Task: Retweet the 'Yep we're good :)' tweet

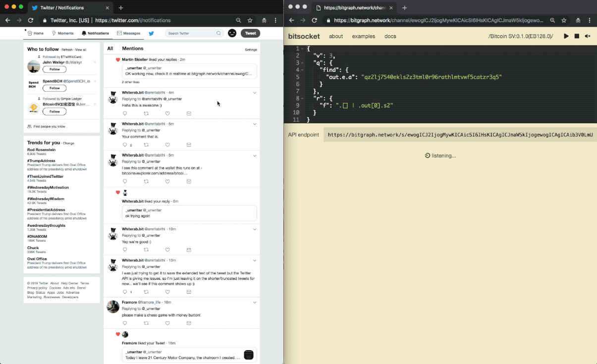Action: [146, 250]
